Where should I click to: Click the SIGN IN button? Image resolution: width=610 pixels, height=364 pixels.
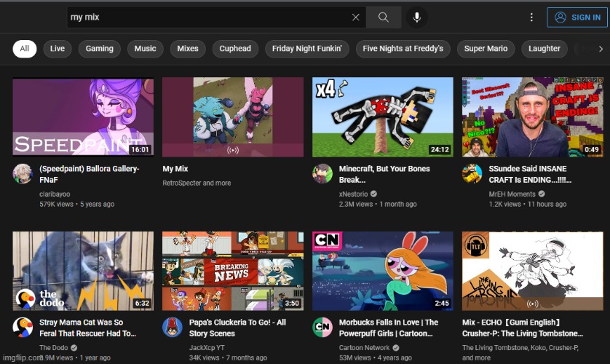pos(577,17)
